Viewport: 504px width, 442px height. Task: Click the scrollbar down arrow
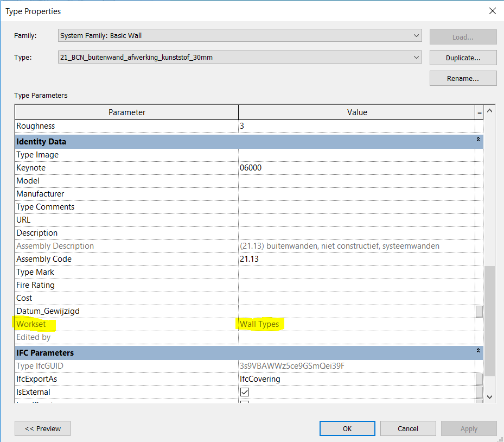(489, 397)
